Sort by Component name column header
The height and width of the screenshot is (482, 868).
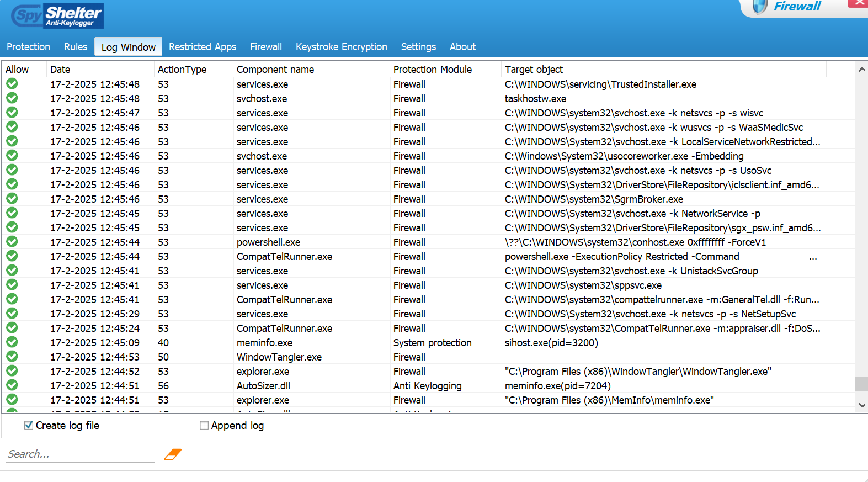[311, 70]
